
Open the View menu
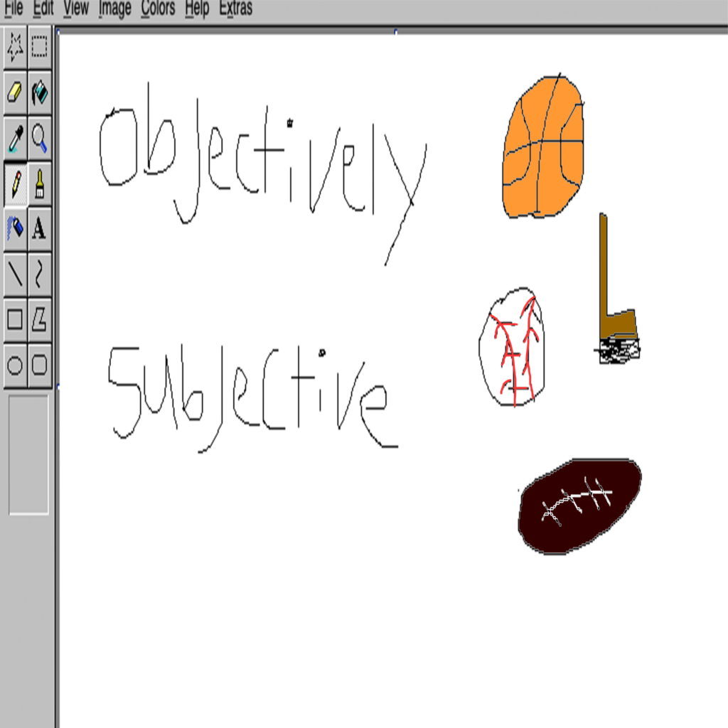point(76,9)
